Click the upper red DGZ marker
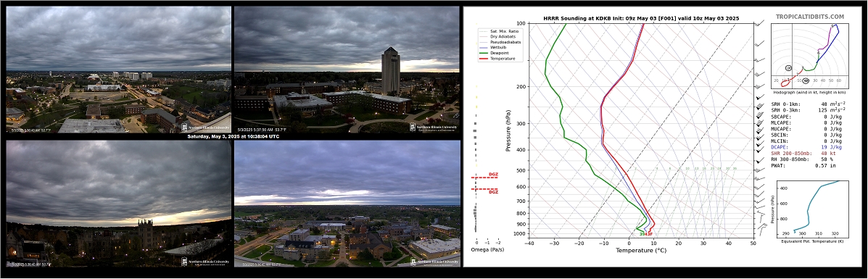 click(x=485, y=176)
